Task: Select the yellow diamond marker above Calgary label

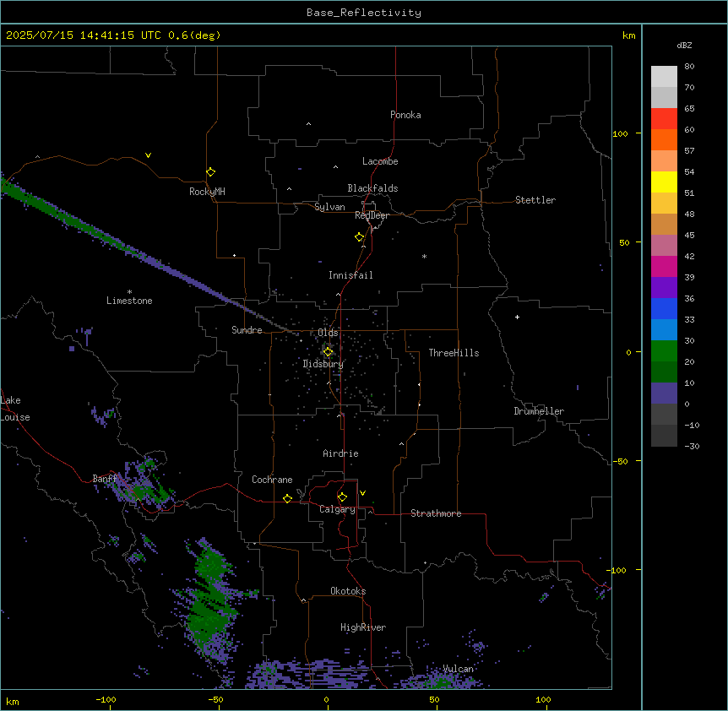Action: point(342,497)
